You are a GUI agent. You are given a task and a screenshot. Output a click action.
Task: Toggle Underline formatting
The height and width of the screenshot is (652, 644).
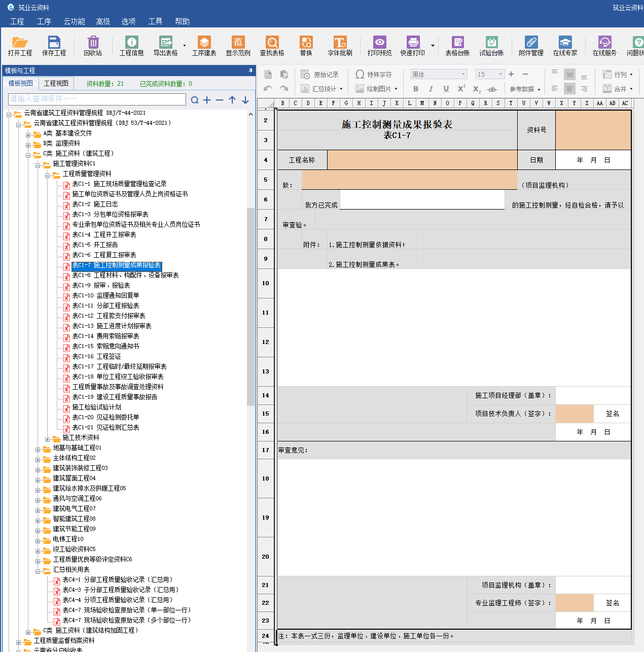pyautogui.click(x=446, y=89)
